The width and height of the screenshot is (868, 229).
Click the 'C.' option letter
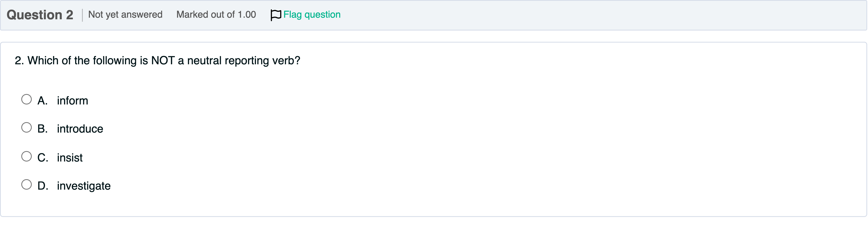click(x=43, y=158)
